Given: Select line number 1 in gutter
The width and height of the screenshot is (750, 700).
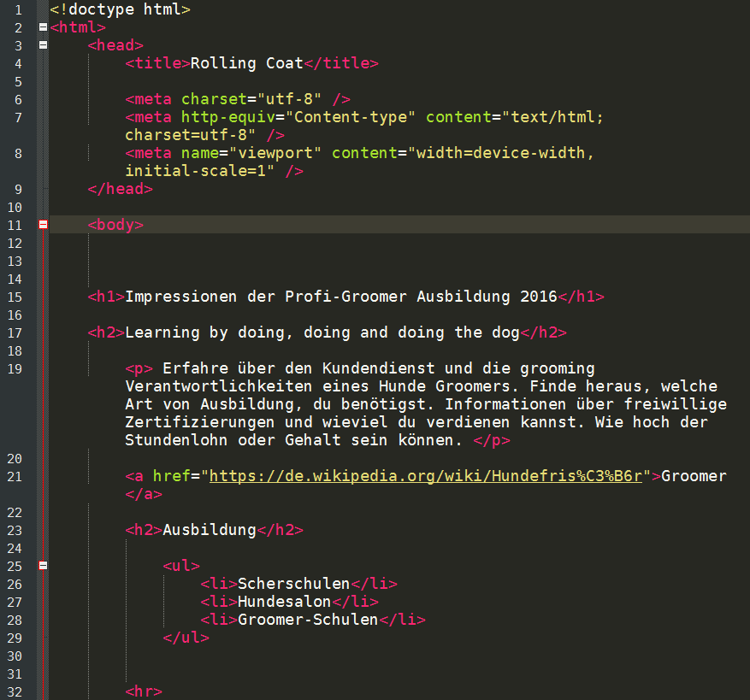Looking at the screenshot, I should tap(18, 9).
